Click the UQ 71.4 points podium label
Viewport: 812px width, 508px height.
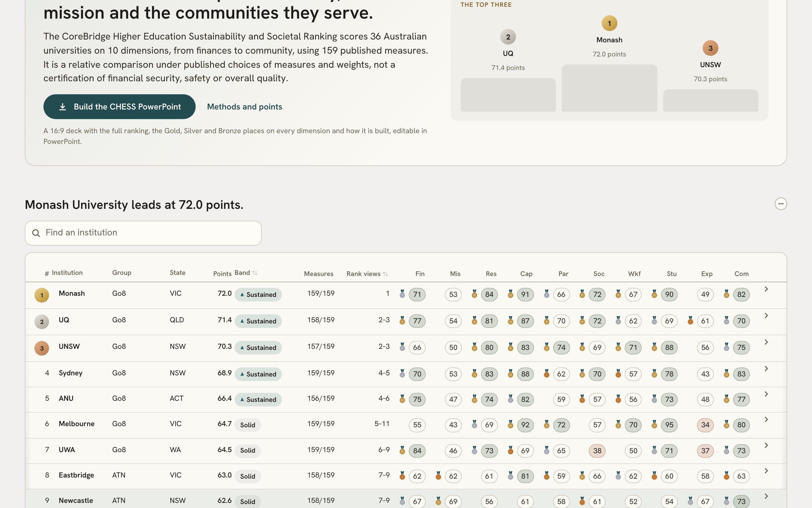pyautogui.click(x=508, y=67)
